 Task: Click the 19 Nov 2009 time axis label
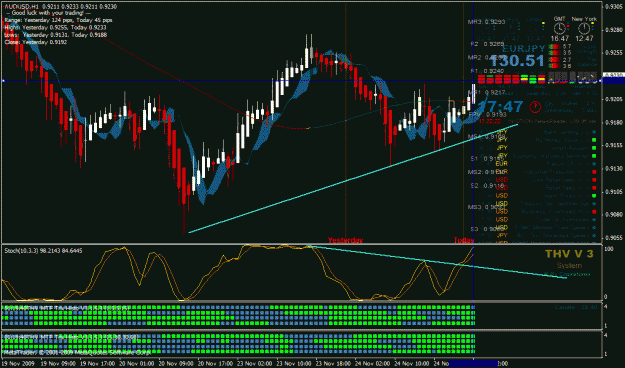(x=18, y=364)
